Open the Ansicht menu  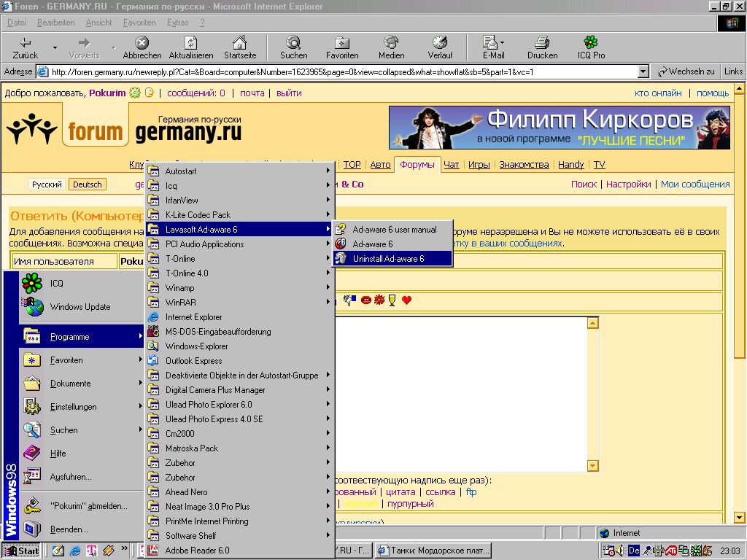click(x=98, y=23)
